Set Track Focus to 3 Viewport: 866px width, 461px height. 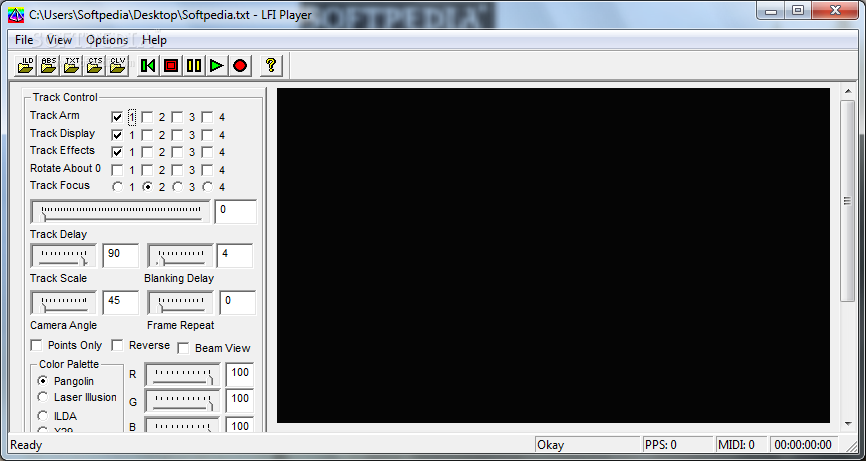[x=177, y=187]
